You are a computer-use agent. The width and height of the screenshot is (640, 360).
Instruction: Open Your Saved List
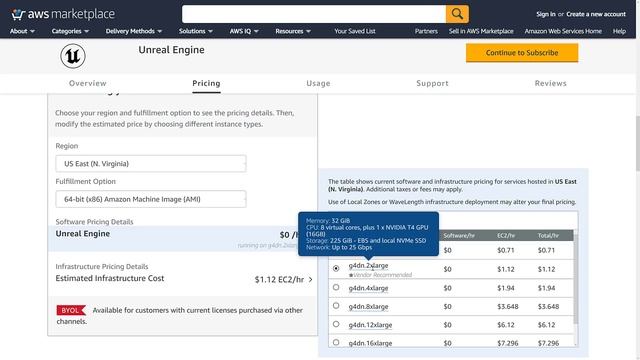pyautogui.click(x=355, y=31)
